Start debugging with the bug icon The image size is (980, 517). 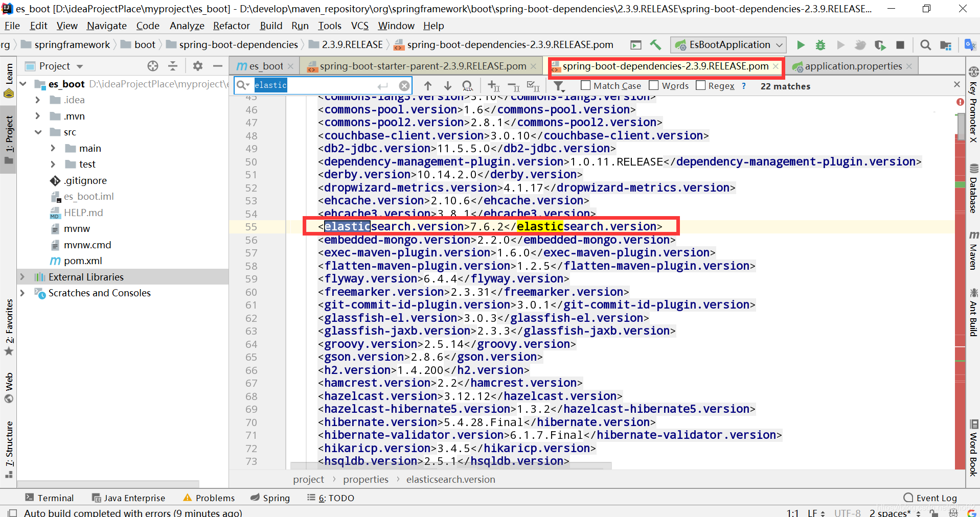coord(821,45)
